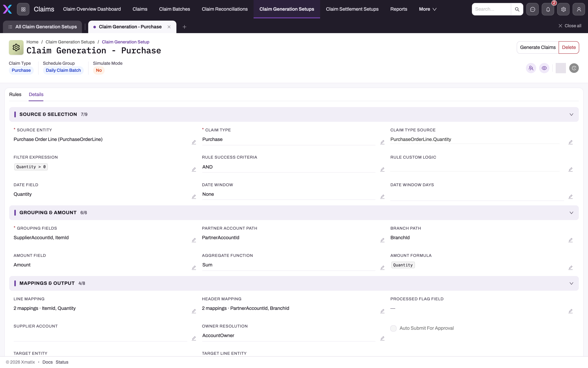
Task: Open Claim Batches menu
Action: (x=174, y=9)
